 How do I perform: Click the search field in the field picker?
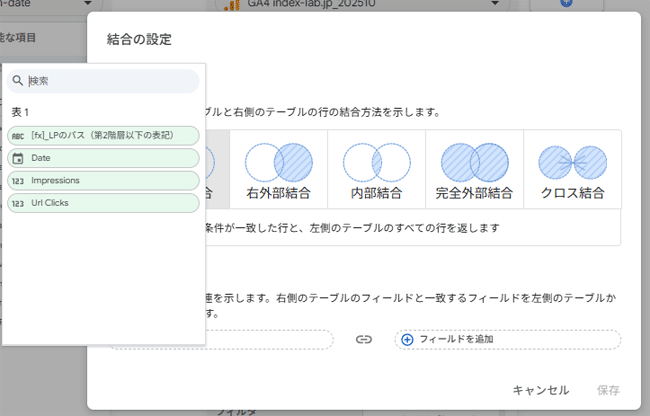[103, 81]
